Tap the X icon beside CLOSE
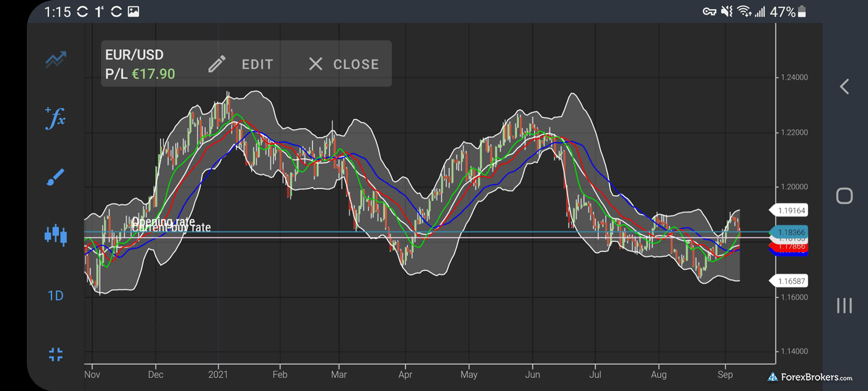 pyautogui.click(x=316, y=64)
